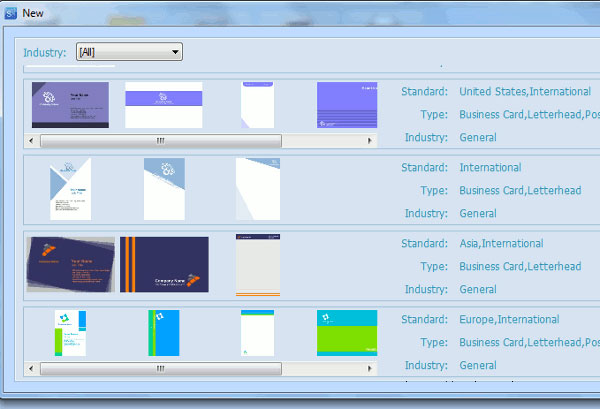Click 'General' industry value in Asia row
The image size is (600, 409).
point(478,289)
